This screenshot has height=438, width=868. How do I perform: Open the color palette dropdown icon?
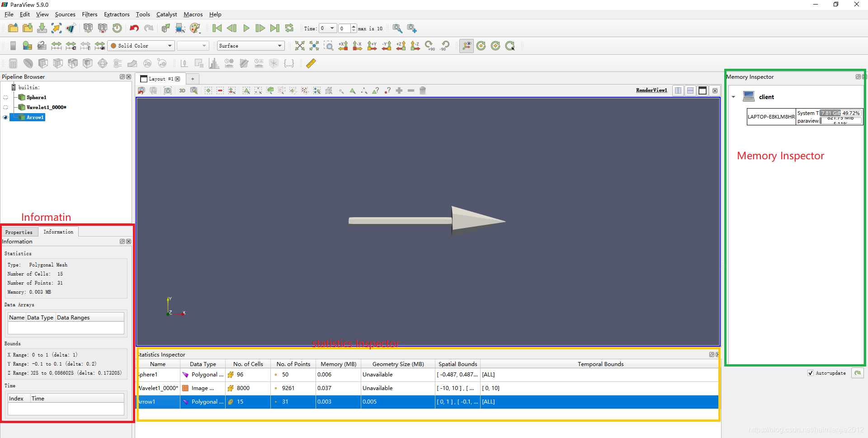point(195,28)
